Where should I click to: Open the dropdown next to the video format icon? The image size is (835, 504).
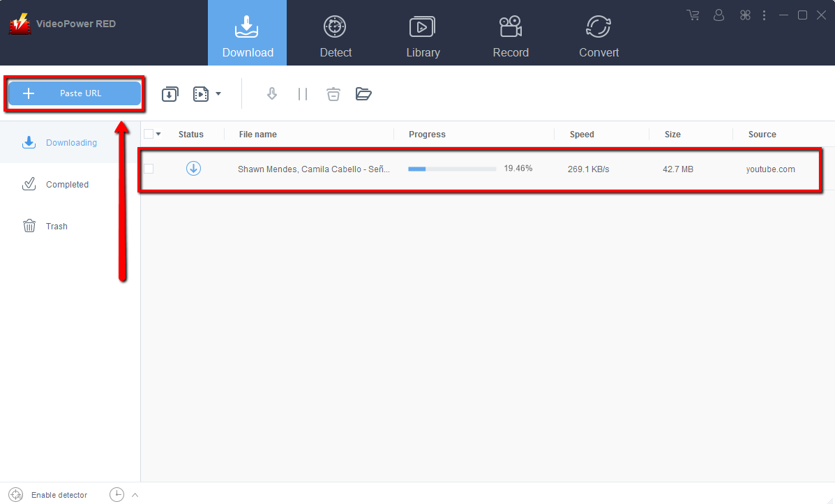coord(218,93)
